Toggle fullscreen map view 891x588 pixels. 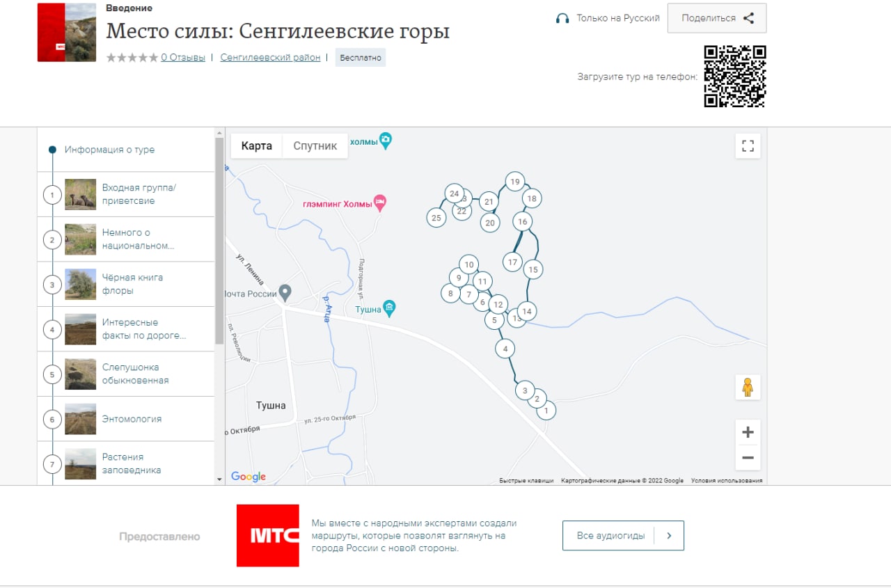point(748,146)
